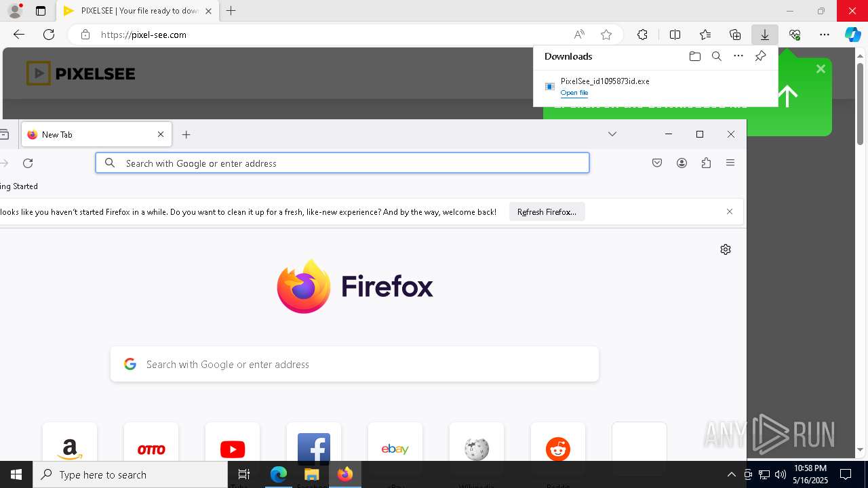Open a new tab in Firefox
The image size is (868, 488).
point(186,134)
